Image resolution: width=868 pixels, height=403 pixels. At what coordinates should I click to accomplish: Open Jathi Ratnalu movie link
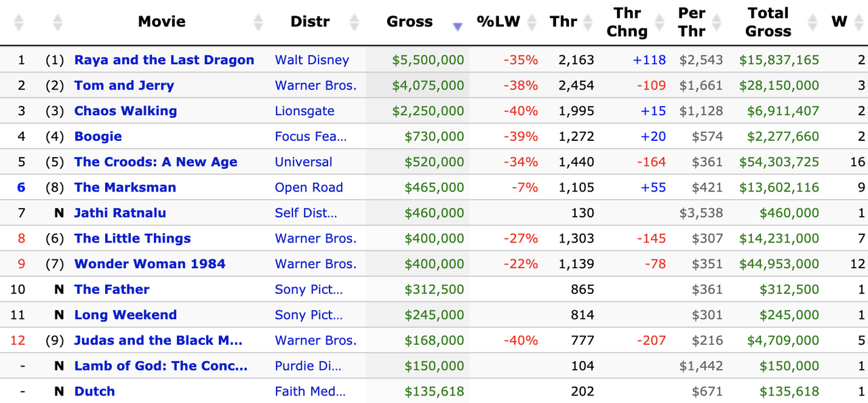pos(120,213)
